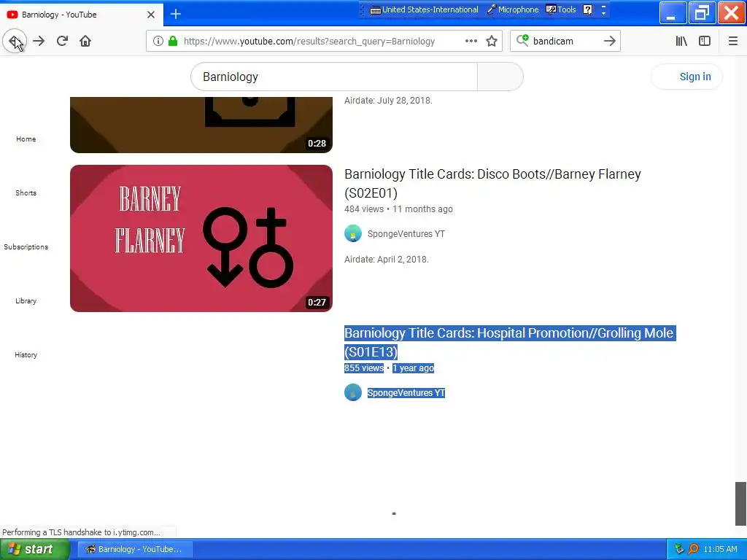Image resolution: width=747 pixels, height=560 pixels.
Task: Open Hospital Promotion//Grolling Mole video title
Action: [510, 343]
